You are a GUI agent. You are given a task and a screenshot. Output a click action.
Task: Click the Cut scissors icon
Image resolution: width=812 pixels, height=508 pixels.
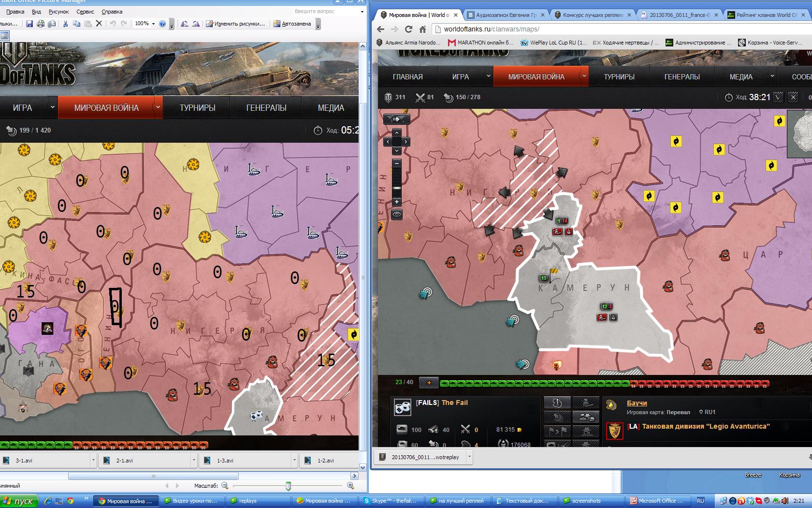(x=65, y=24)
